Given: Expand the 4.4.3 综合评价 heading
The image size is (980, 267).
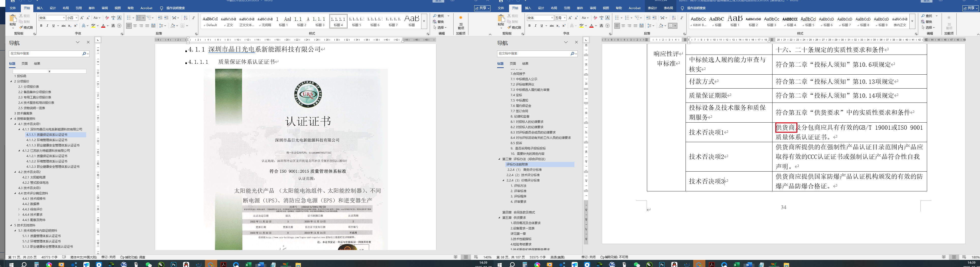Looking at the screenshot, I should 19,209.
